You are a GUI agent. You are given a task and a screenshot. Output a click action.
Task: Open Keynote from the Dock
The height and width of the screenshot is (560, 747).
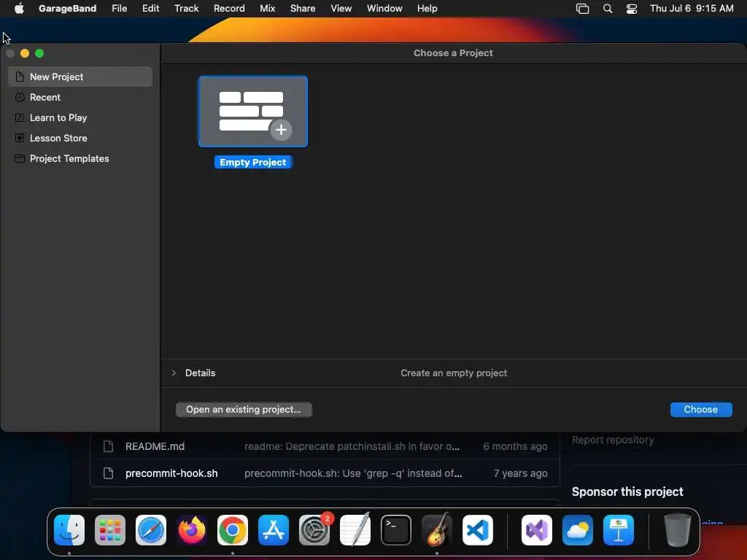pyautogui.click(x=619, y=530)
